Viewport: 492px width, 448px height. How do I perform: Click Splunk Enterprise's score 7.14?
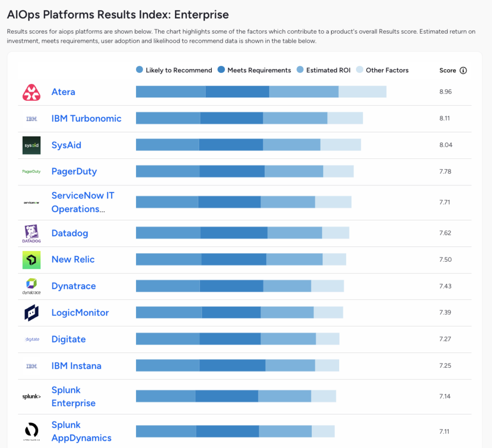pos(444,396)
